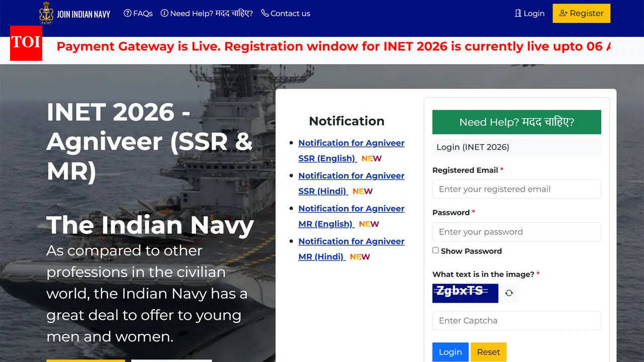Click the FAQs question mark icon
The image size is (644, 362).
(x=127, y=13)
